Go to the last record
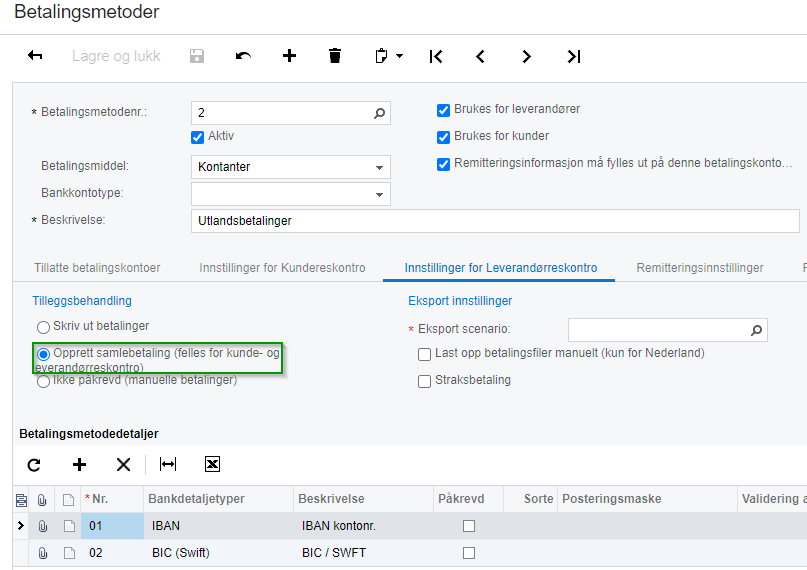 (573, 56)
